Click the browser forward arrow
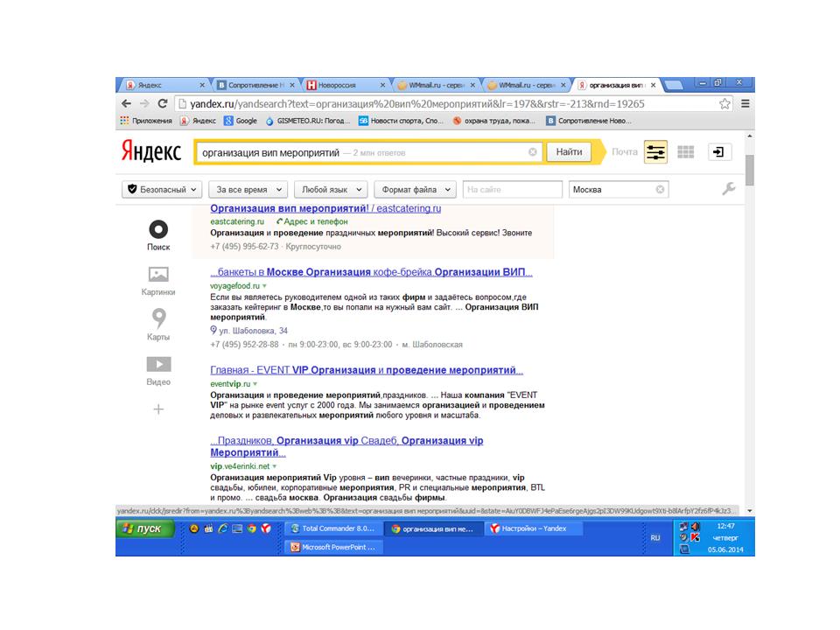Screen dimensions: 840x630 (x=144, y=103)
